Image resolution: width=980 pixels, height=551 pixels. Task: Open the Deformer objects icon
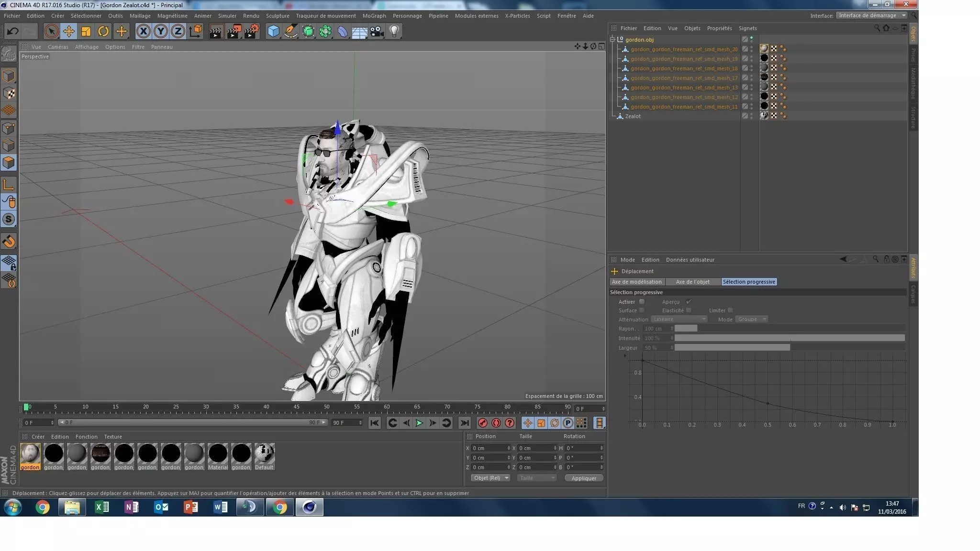[x=343, y=32]
